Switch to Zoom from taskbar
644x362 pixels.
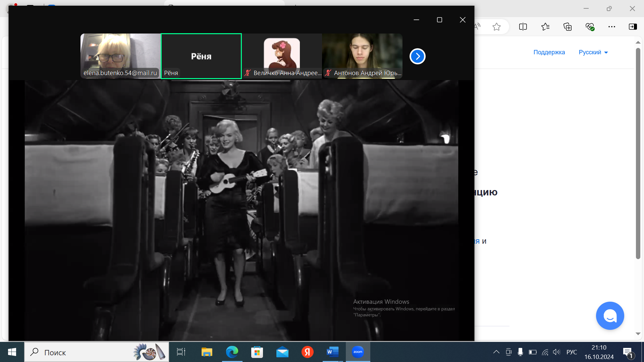point(358,352)
